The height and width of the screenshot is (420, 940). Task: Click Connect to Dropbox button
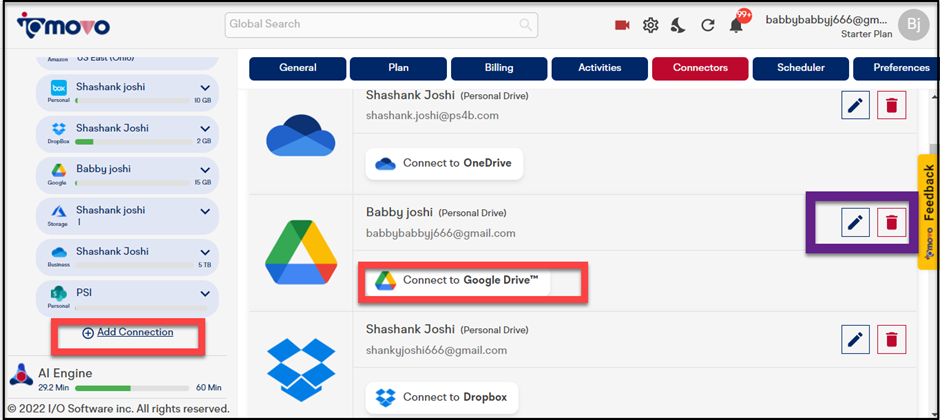(x=442, y=397)
